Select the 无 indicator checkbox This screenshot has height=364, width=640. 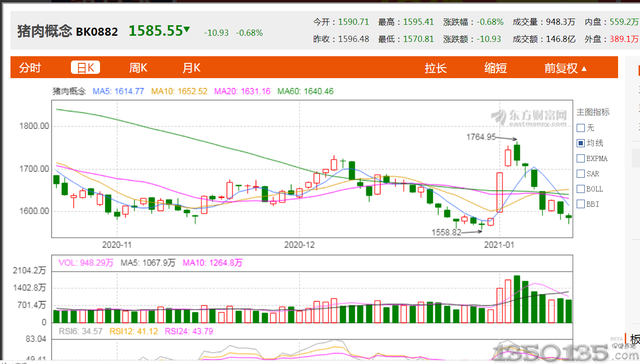[x=581, y=128]
